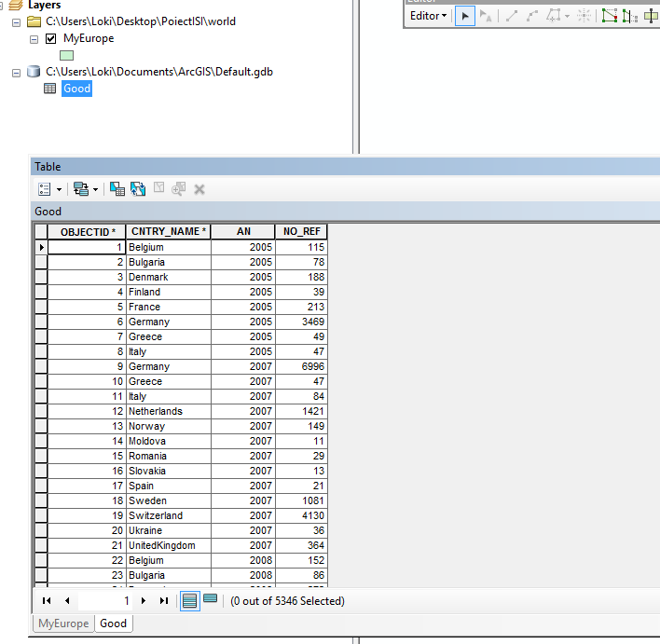Click the Good table icon in contents
Image resolution: width=660 pixels, height=644 pixels.
[x=50, y=89]
